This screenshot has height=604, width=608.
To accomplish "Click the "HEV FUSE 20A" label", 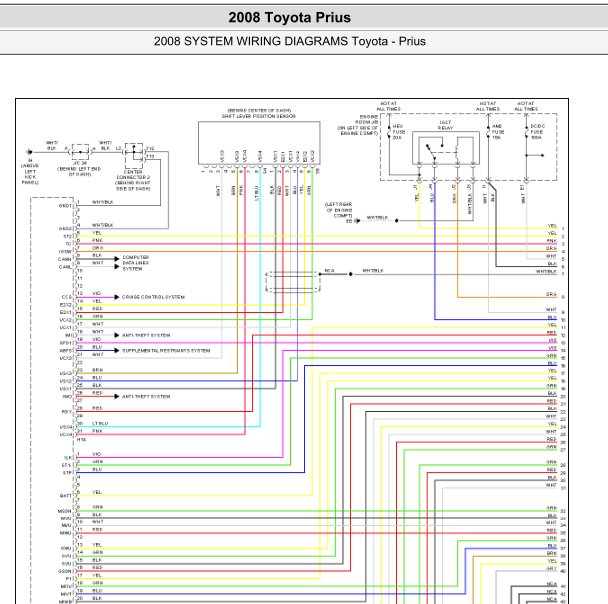I will pyautogui.click(x=399, y=132).
